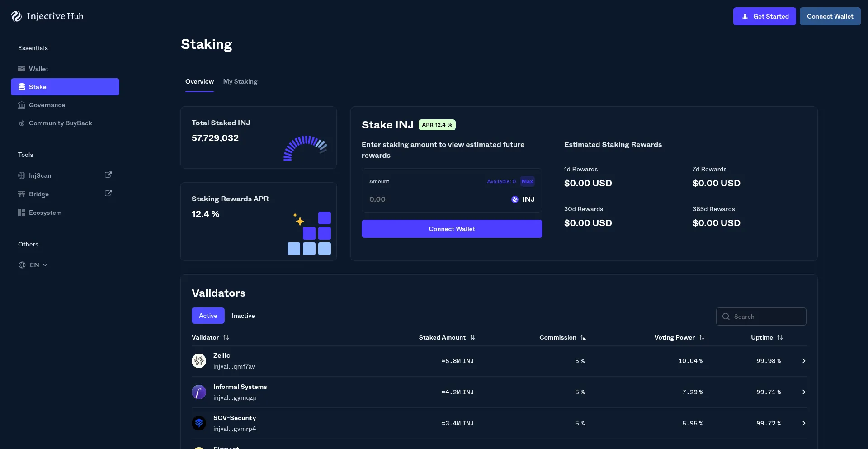Click address injval...gymqzp
Screen dimensions: 868x449
point(235,397)
